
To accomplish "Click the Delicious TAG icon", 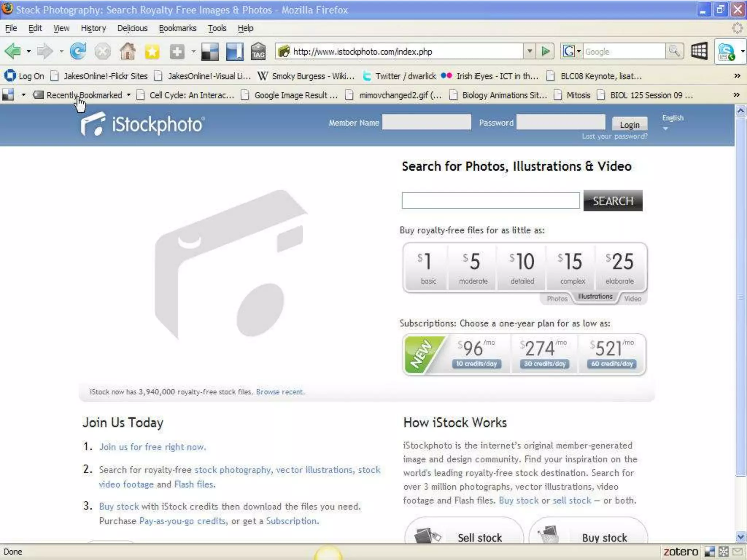I will (258, 51).
